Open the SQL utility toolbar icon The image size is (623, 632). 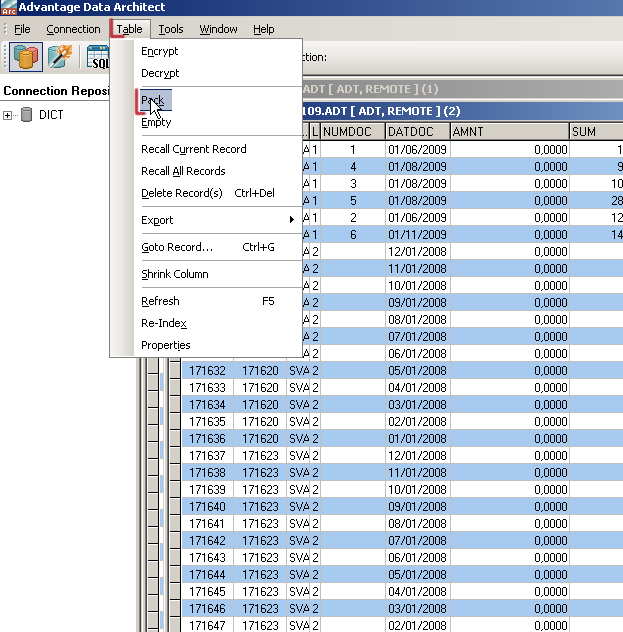[x=98, y=57]
